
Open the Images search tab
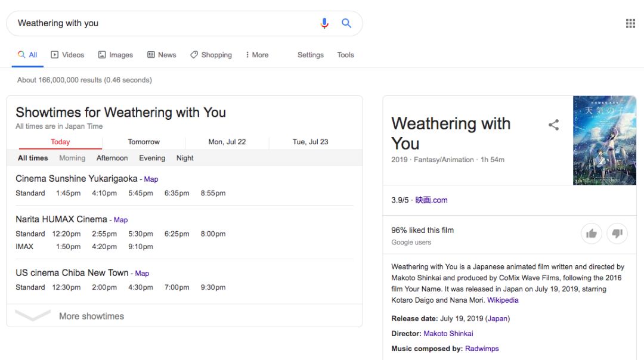point(116,55)
